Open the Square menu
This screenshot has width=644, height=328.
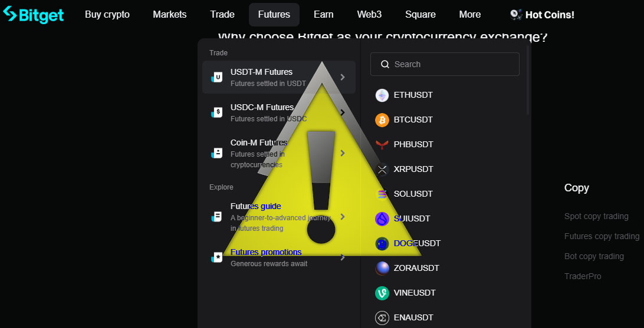coord(420,15)
